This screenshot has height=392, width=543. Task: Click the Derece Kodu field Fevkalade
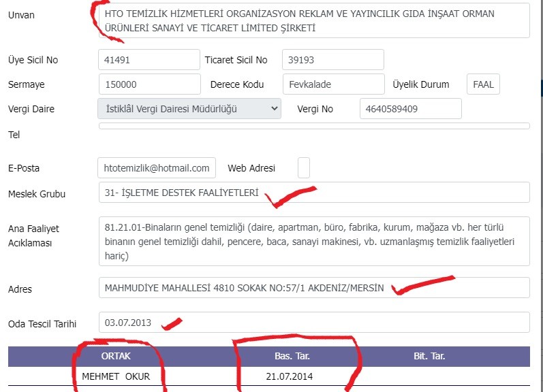[333, 84]
